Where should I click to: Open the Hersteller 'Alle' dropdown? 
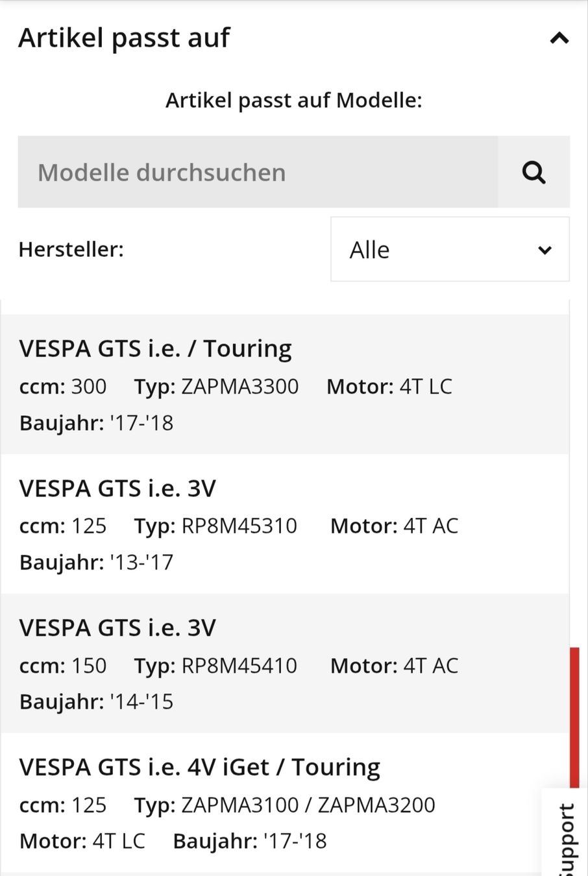[450, 249]
